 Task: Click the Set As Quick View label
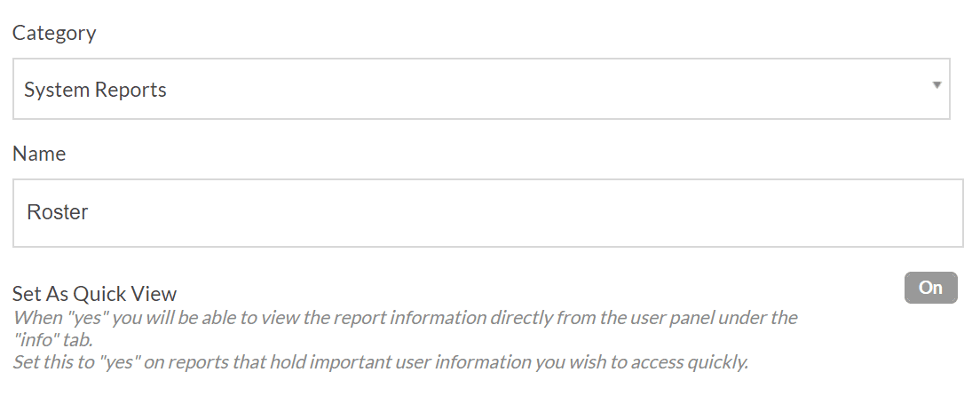[x=94, y=294]
